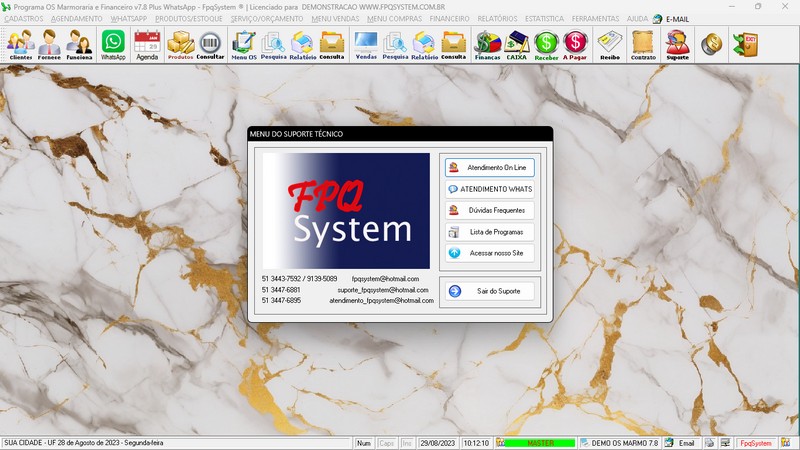The height and width of the screenshot is (450, 800).
Task: Click the red A Pagar dollar icon
Action: pos(575,44)
